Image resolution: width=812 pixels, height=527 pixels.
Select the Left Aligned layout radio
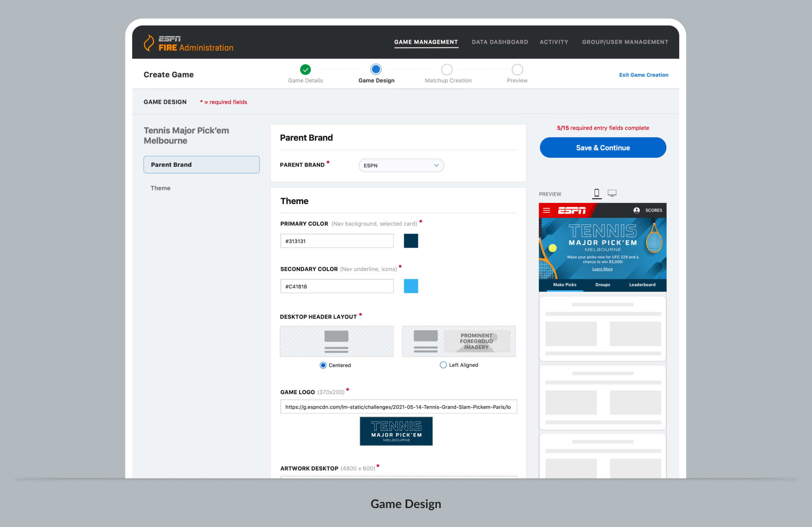[443, 365]
